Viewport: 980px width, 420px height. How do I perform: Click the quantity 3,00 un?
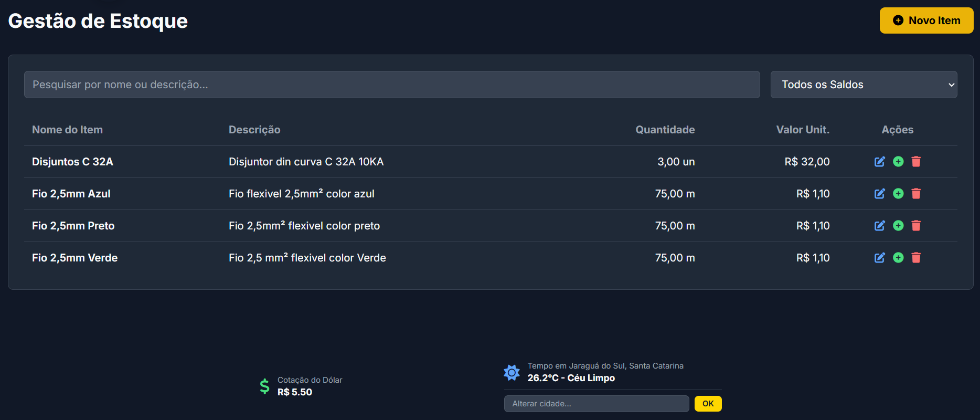[676, 162]
